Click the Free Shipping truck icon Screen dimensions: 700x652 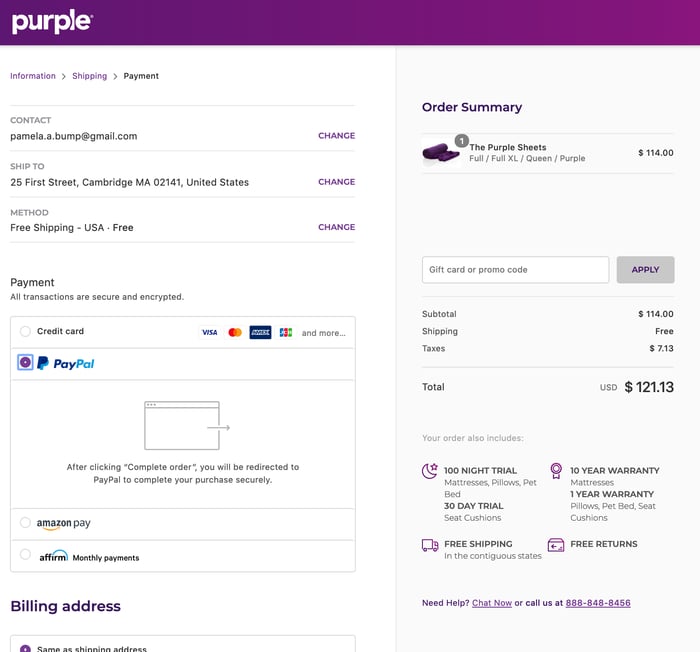pos(430,545)
